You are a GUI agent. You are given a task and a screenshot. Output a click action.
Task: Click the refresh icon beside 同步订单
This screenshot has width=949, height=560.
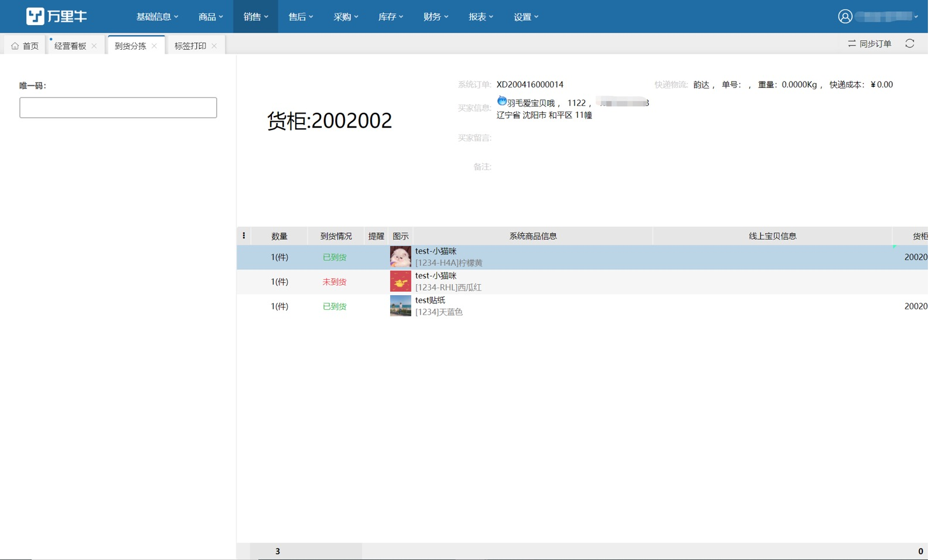(910, 43)
